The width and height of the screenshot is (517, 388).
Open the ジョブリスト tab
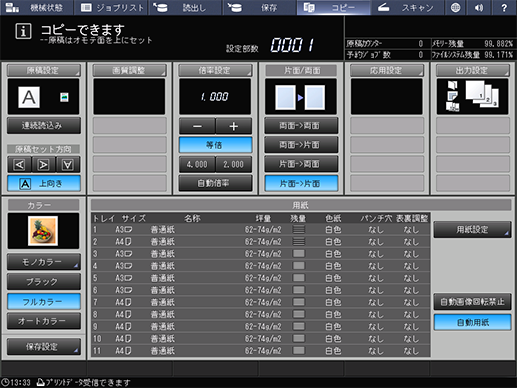[111, 8]
